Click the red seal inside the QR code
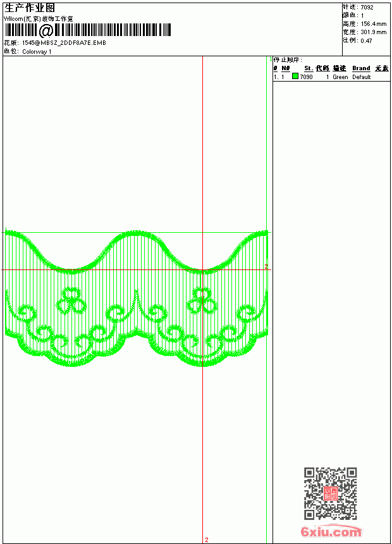The width and height of the screenshot is (392, 544). (x=331, y=493)
